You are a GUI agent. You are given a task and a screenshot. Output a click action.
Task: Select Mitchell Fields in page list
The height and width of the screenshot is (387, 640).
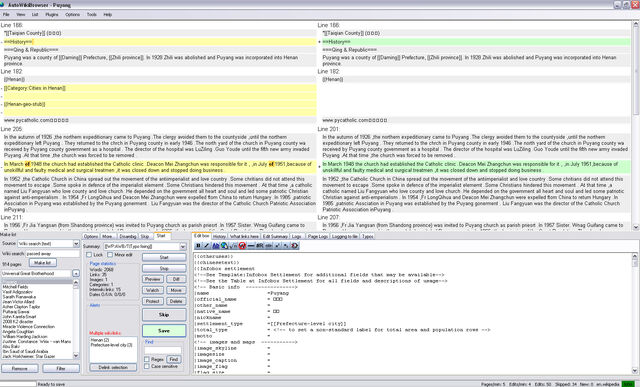click(16, 287)
